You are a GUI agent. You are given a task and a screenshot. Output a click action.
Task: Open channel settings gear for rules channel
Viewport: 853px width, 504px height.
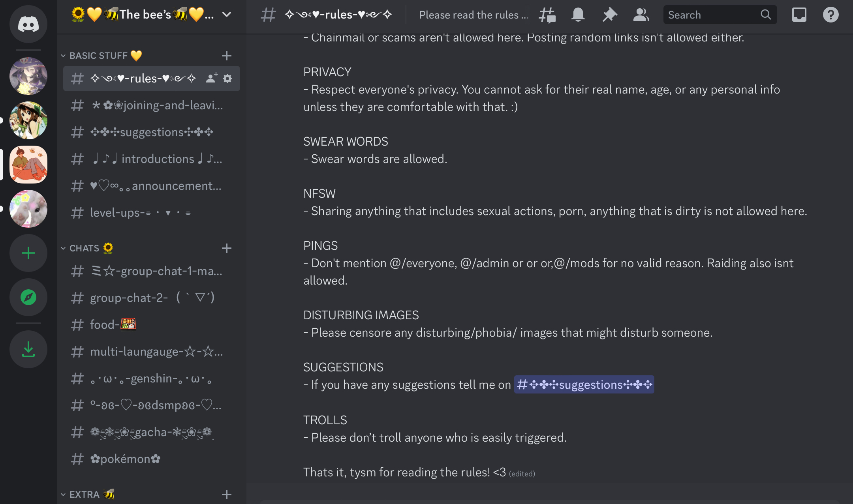[x=227, y=78]
